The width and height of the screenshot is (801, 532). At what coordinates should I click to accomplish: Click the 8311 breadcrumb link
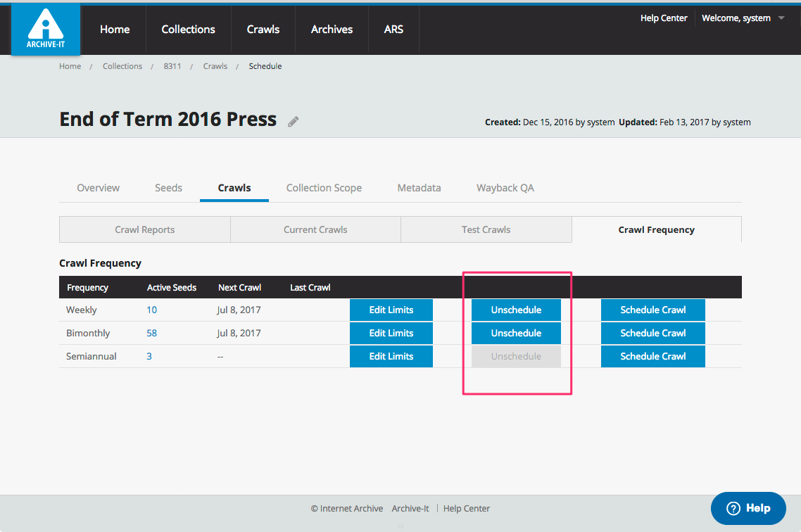point(172,66)
